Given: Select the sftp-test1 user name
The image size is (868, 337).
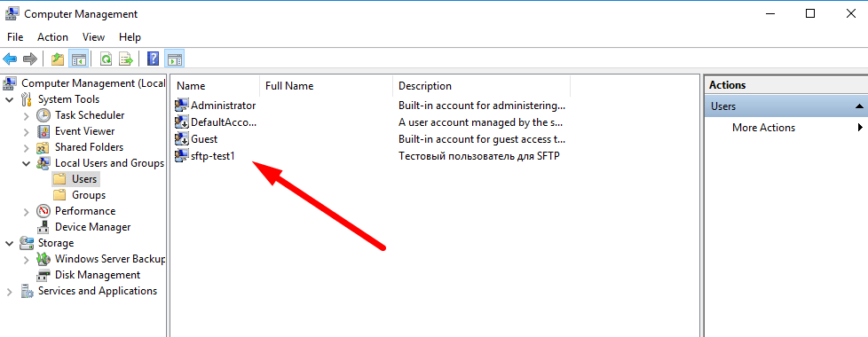Looking at the screenshot, I should tap(213, 156).
